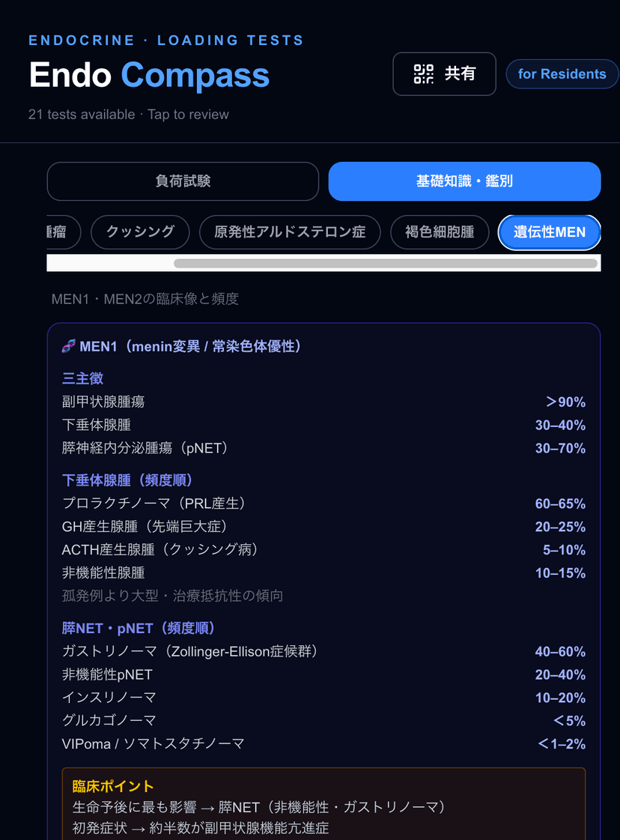Switch to the 負荷試験 tab

(183, 181)
